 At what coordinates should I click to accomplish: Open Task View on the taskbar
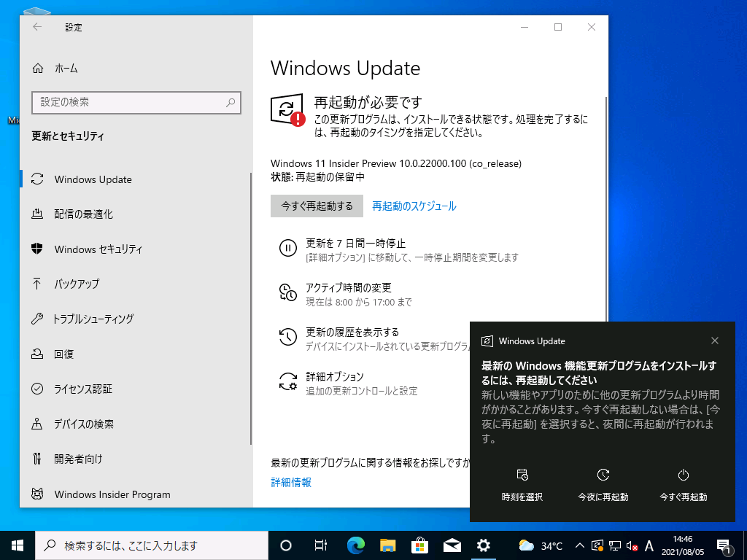tap(321, 545)
